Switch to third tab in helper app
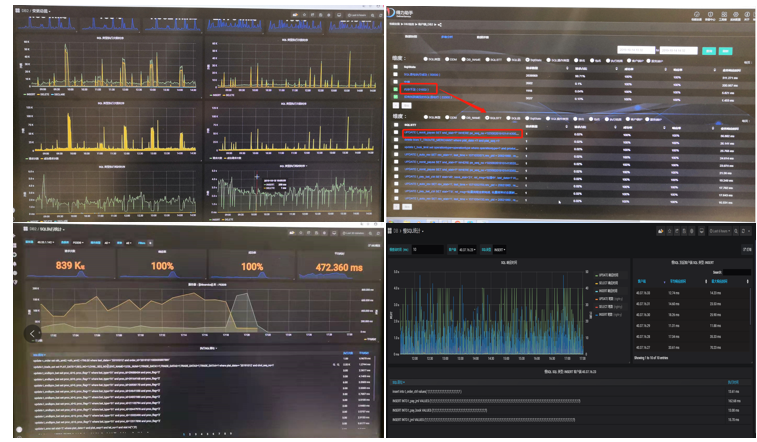The width and height of the screenshot is (757, 442). tap(482, 37)
